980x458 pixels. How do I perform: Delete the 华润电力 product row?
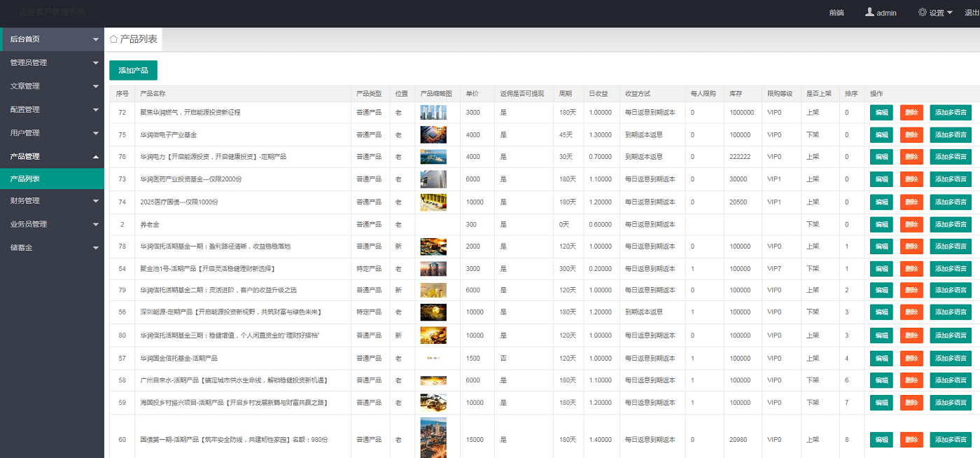(911, 157)
